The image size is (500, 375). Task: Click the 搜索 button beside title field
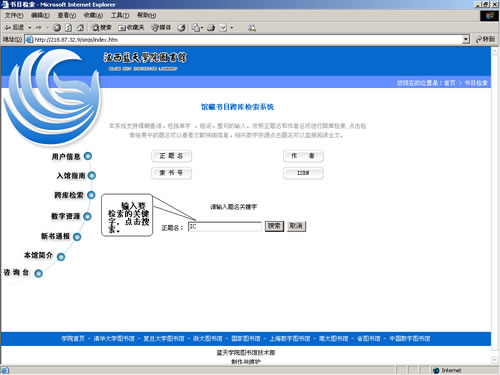pyautogui.click(x=274, y=226)
